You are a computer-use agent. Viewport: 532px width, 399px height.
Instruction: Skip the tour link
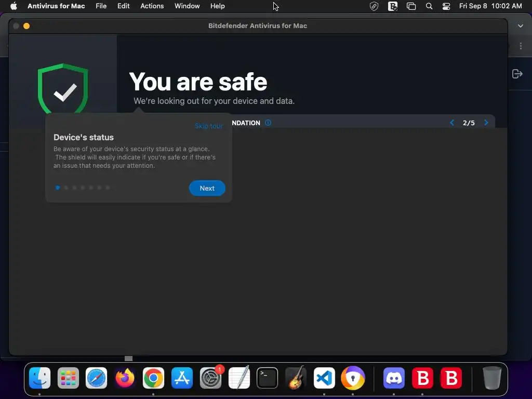pos(209,126)
